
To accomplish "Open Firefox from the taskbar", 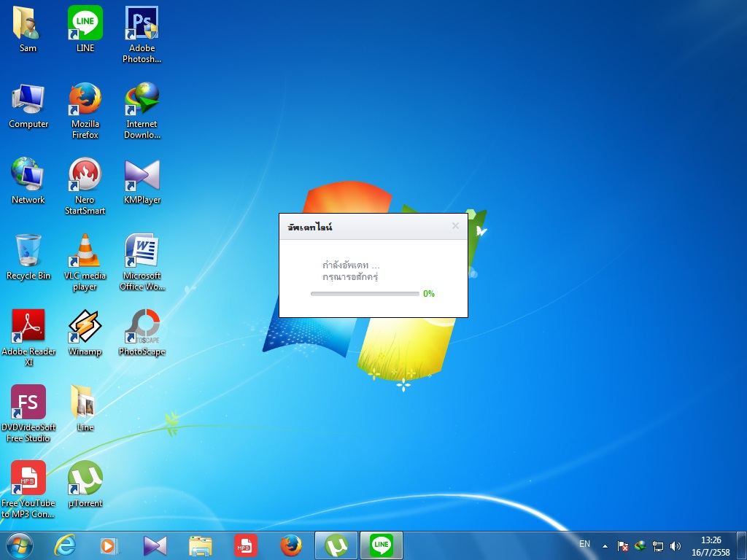I will click(x=290, y=545).
